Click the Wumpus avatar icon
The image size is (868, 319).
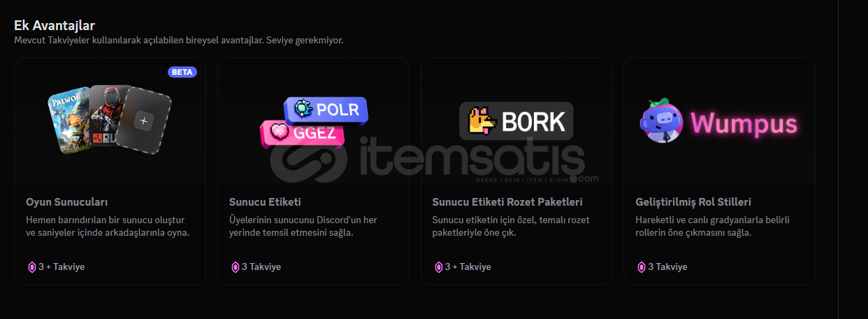(x=662, y=121)
